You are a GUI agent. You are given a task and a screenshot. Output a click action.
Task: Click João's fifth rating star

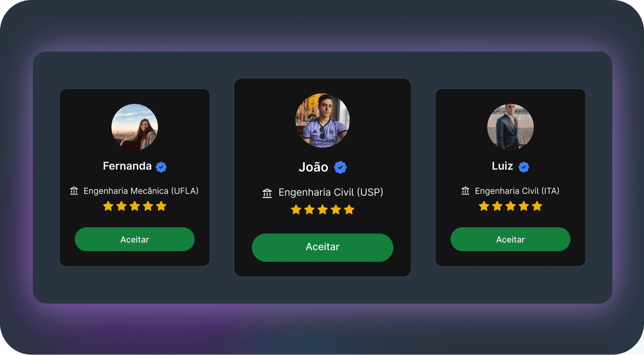[x=349, y=210]
